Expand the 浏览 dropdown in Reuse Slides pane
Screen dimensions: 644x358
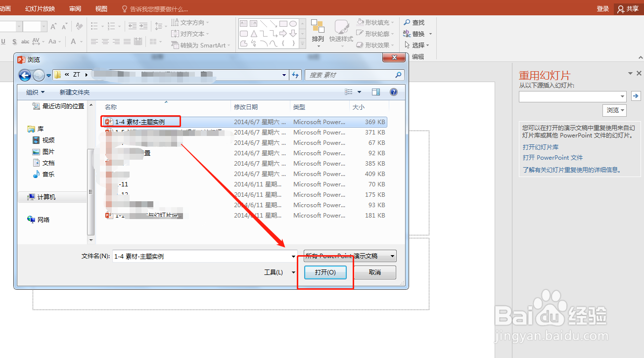(615, 110)
